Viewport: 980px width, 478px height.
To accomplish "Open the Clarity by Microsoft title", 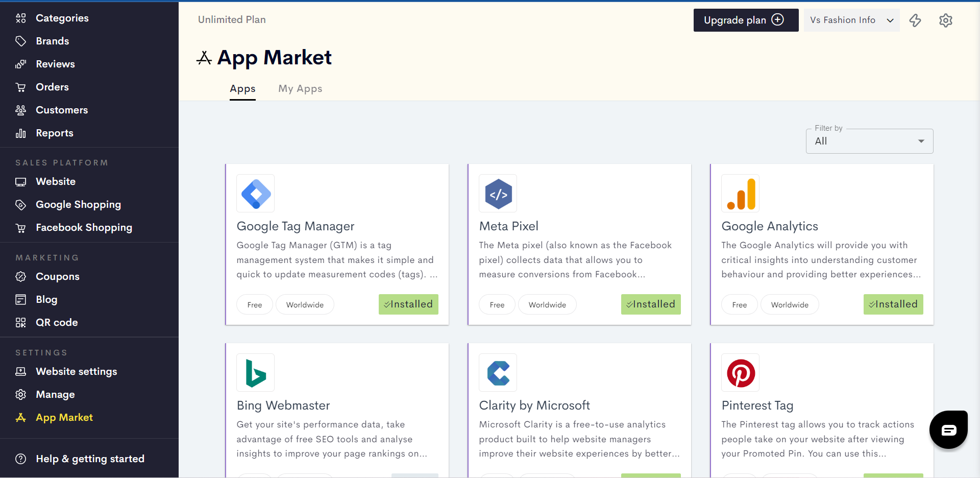I will point(534,405).
